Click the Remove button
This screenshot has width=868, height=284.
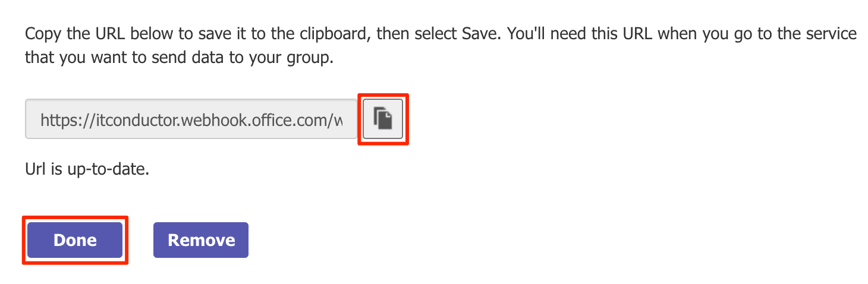click(201, 240)
